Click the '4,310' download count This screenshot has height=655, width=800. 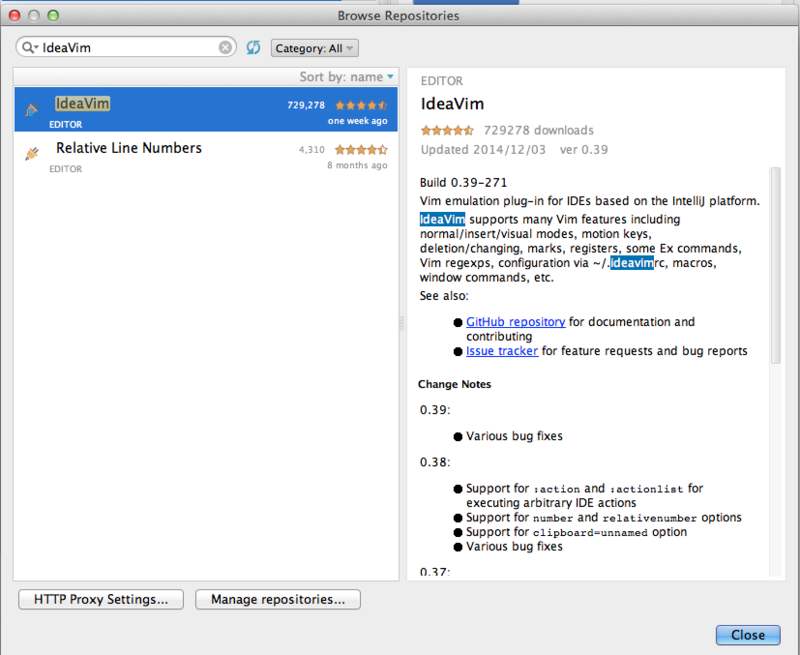pyautogui.click(x=312, y=149)
